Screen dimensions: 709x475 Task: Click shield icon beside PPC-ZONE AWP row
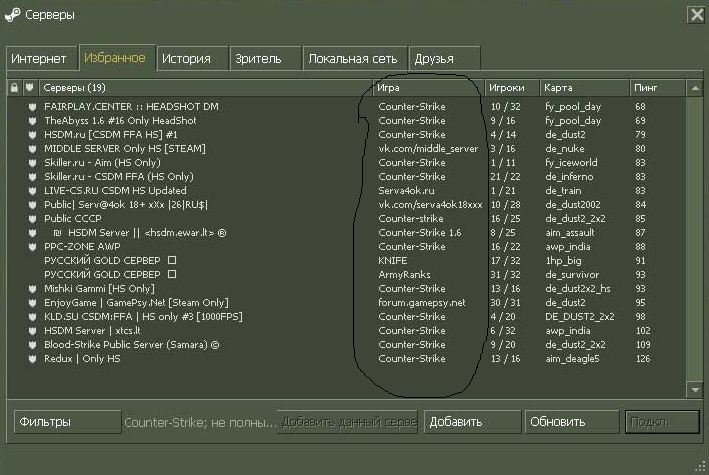[x=32, y=247]
